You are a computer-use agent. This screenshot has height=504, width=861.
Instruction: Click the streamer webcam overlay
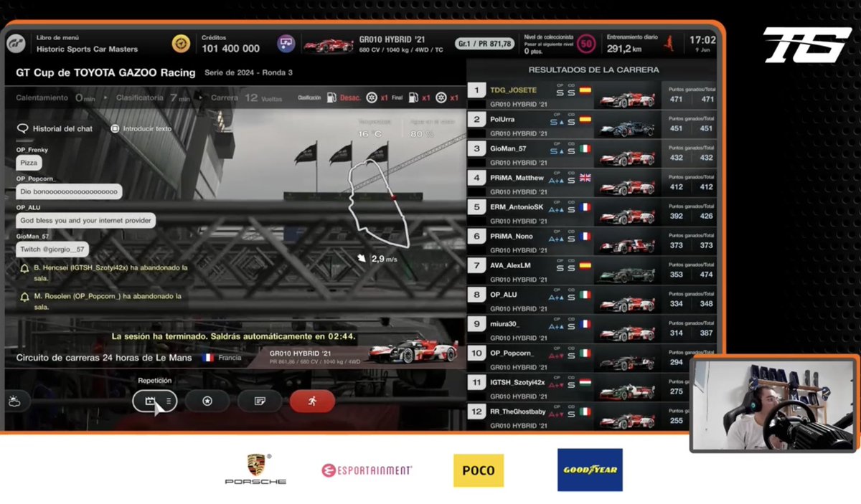pos(774,404)
